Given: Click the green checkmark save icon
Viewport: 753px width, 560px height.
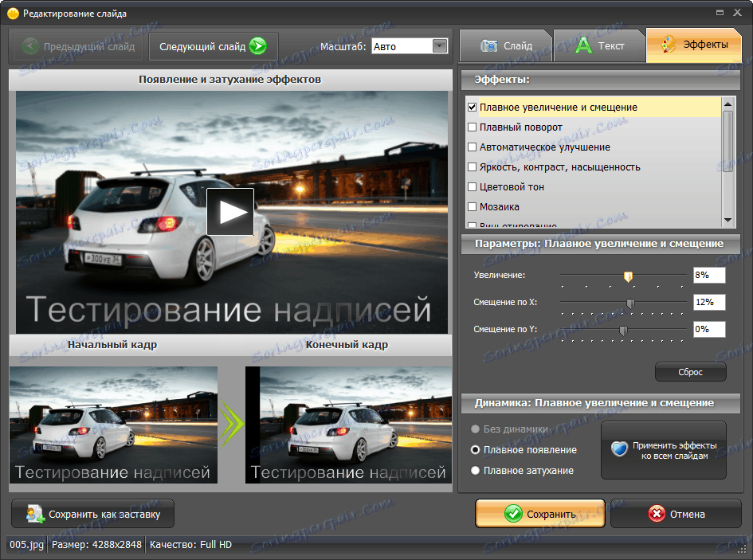Looking at the screenshot, I should (513, 514).
